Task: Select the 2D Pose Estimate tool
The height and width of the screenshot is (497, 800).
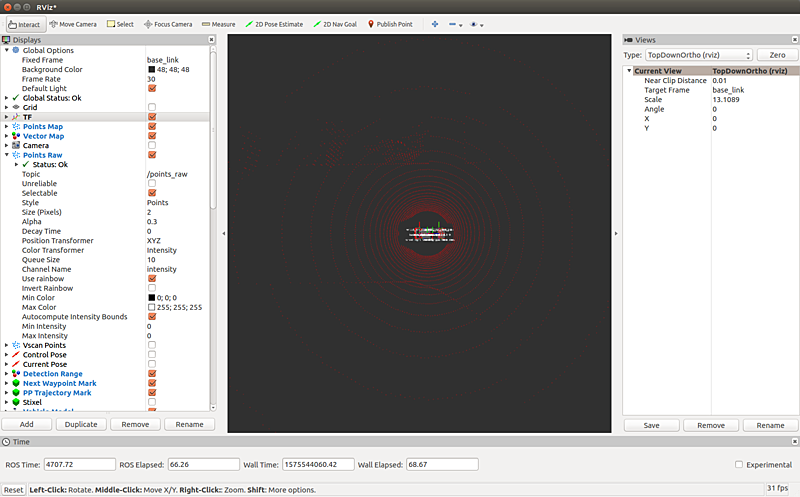Action: click(274, 24)
